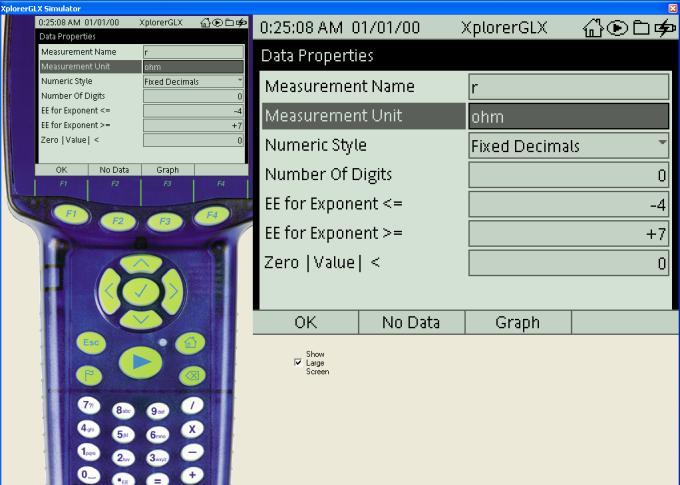This screenshot has width=680, height=485.
Task: Click Graph softkey on the large screen
Action: click(518, 322)
